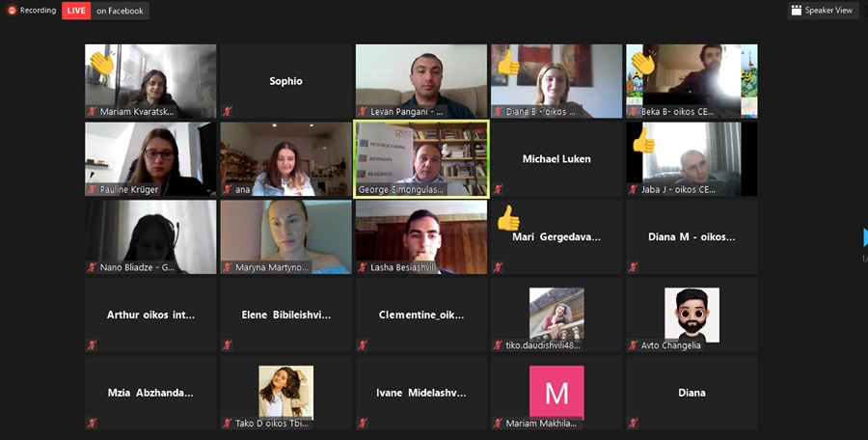Click the red recording indicator dot
Screen dimensions: 868x440
point(12,10)
